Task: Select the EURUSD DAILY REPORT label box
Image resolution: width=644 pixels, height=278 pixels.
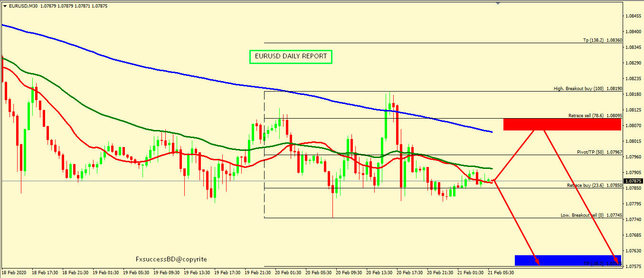Action: coord(291,56)
